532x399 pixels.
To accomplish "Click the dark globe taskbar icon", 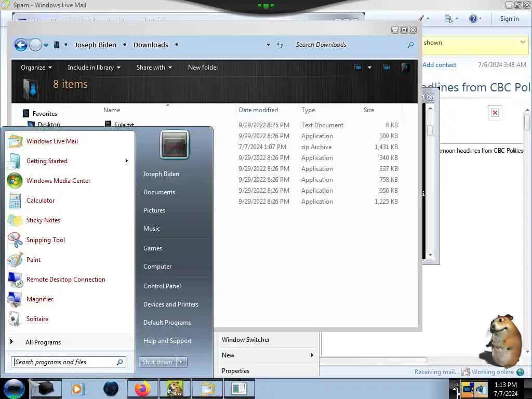I will tap(111, 389).
